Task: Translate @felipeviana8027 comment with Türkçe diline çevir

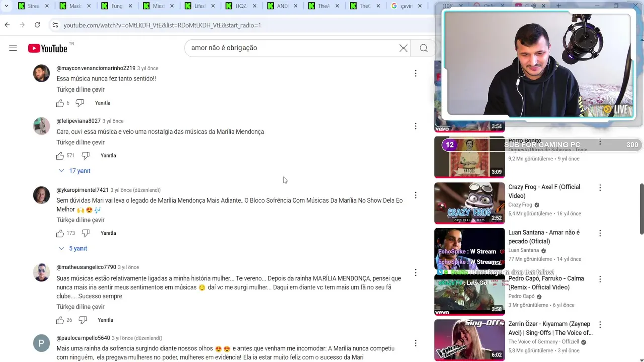Action: coord(80,142)
